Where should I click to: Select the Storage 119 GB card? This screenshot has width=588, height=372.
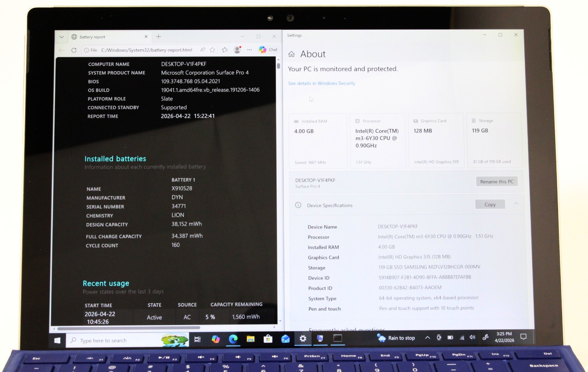(494, 140)
